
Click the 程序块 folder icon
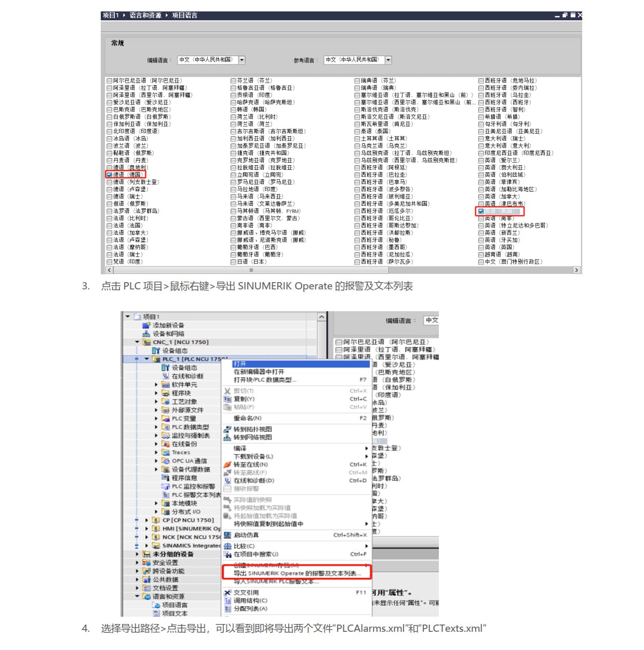166,393
